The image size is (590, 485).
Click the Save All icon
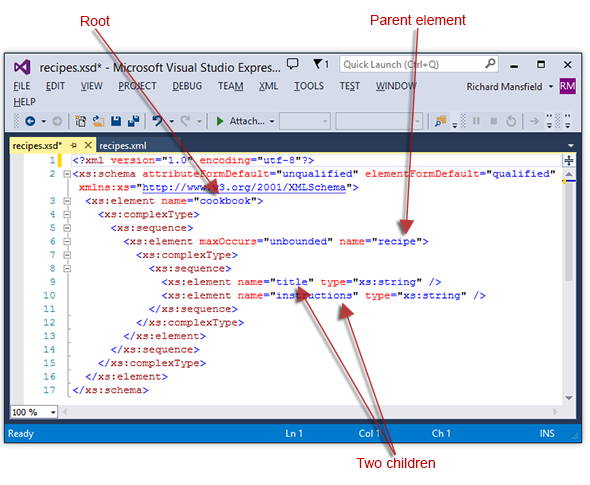point(134,121)
